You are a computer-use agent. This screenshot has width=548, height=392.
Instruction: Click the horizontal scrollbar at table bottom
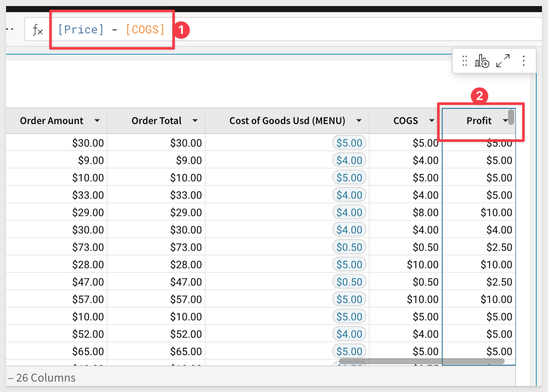click(x=421, y=361)
